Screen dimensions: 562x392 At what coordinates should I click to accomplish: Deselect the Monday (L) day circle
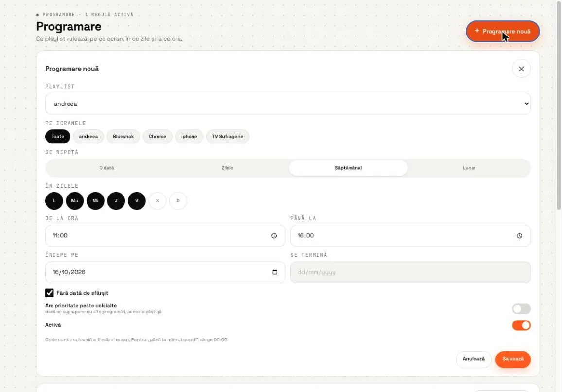(x=54, y=201)
